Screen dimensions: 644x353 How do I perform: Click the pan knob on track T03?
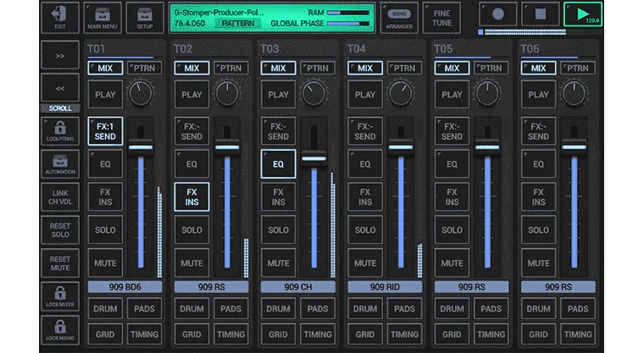(x=314, y=94)
